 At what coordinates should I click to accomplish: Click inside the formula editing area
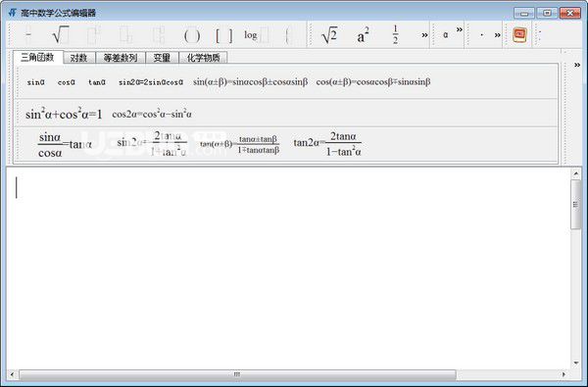pos(288,268)
